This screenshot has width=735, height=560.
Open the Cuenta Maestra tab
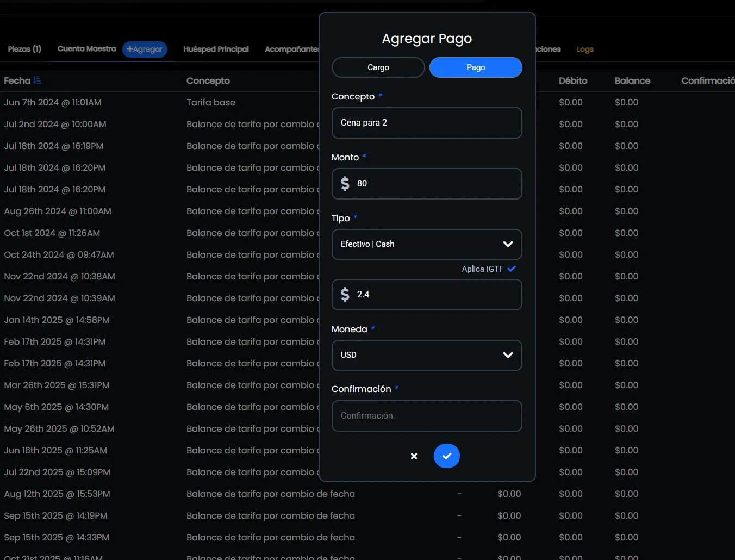click(87, 49)
